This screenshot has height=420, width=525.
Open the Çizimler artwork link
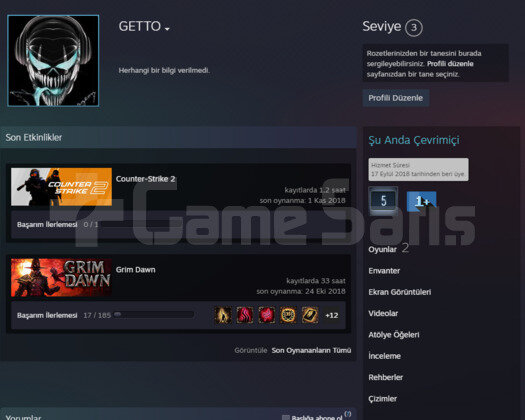pyautogui.click(x=382, y=399)
